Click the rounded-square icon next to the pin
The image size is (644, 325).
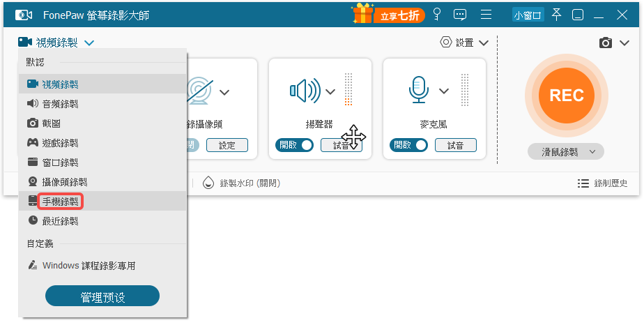pyautogui.click(x=578, y=15)
